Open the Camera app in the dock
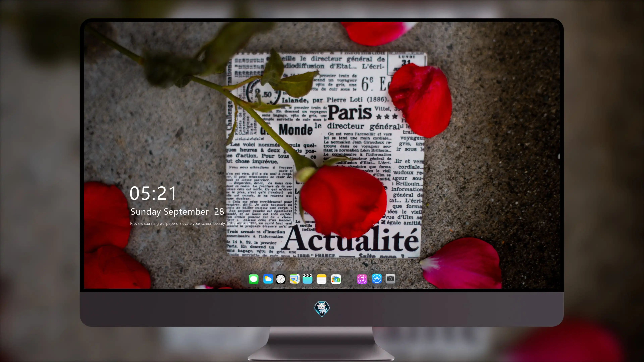The width and height of the screenshot is (644, 362). coord(390,279)
